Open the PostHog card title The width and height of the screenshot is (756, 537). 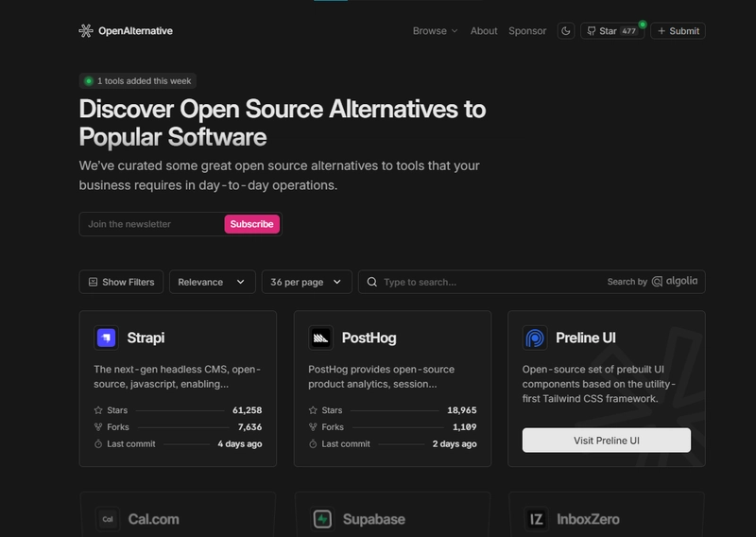369,338
